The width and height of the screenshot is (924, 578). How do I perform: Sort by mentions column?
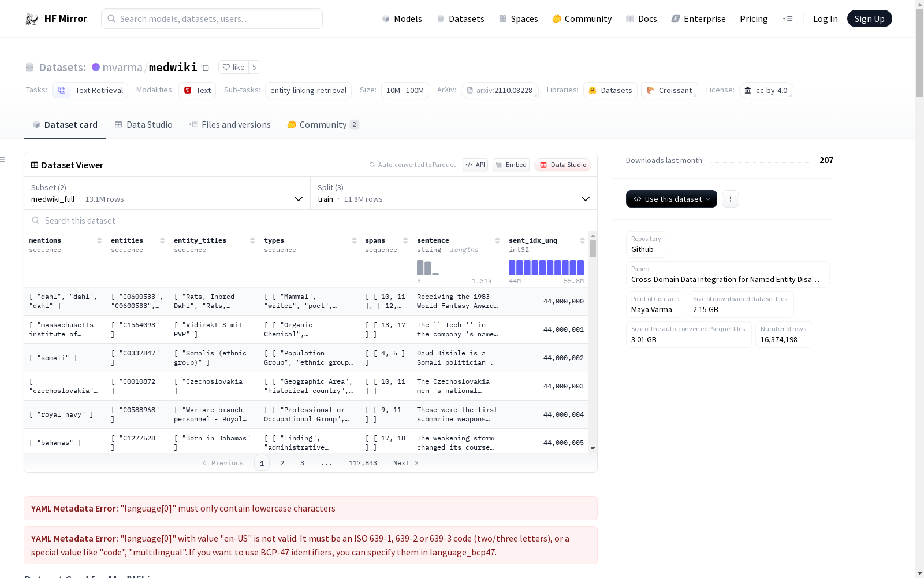[x=99, y=240]
